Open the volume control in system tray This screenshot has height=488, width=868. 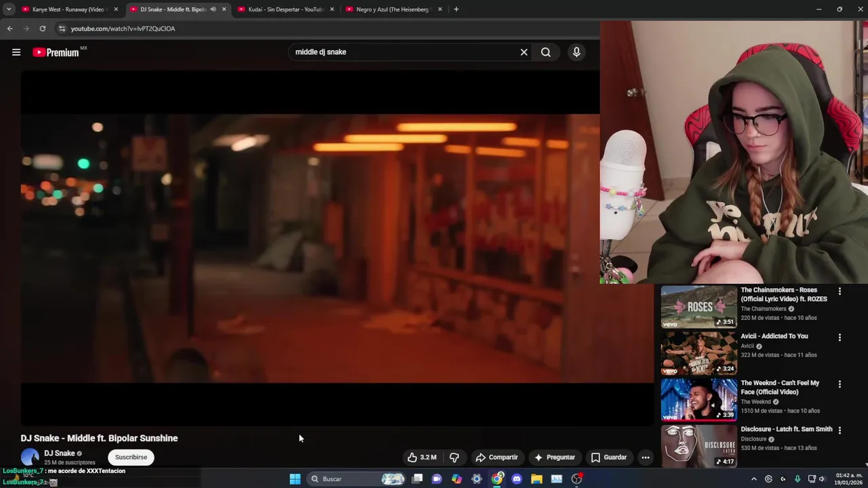click(822, 479)
